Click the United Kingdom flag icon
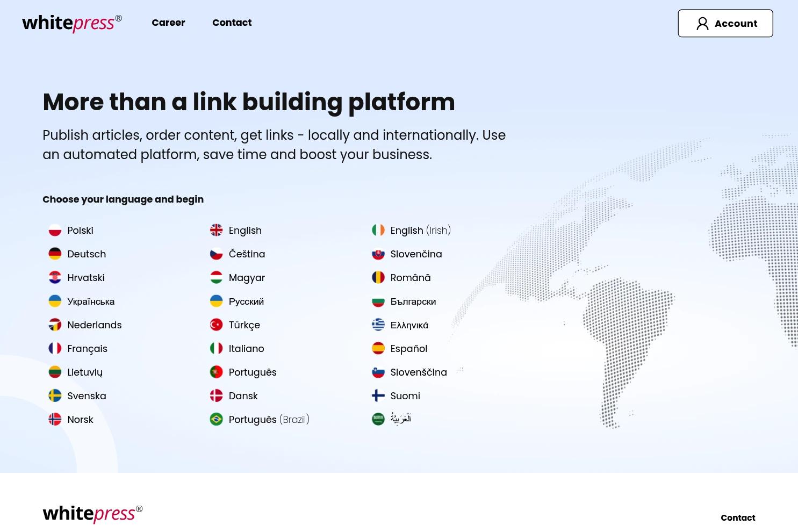798x532 pixels. [216, 231]
